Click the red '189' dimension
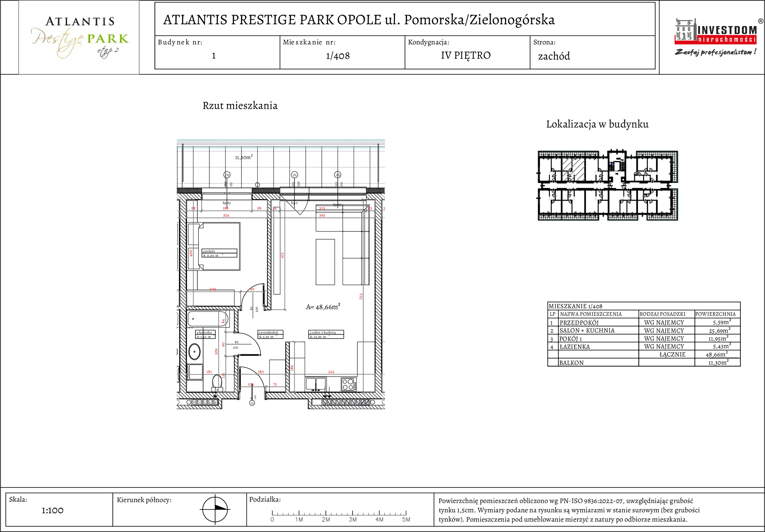 coord(291,368)
